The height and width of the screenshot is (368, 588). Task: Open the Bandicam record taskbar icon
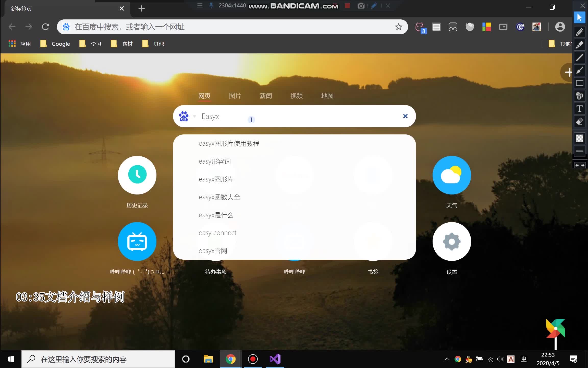tap(253, 359)
